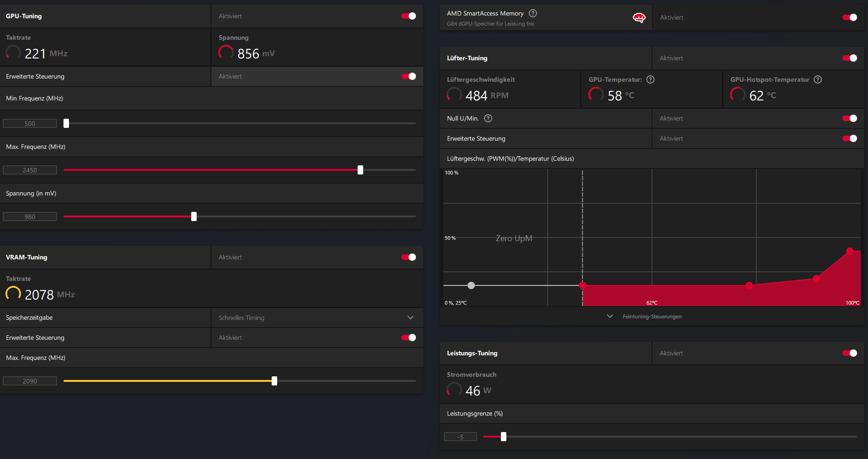Toggle VRAM Erweiterte Steuerung switch
The image size is (868, 459).
pos(409,338)
